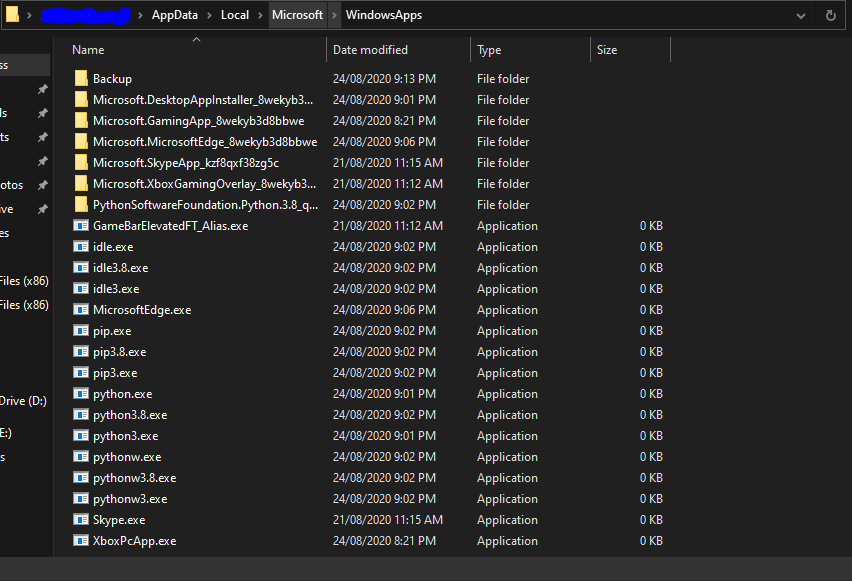Click the idle.exe application icon
Image resolution: width=852 pixels, height=581 pixels.
[x=81, y=247]
